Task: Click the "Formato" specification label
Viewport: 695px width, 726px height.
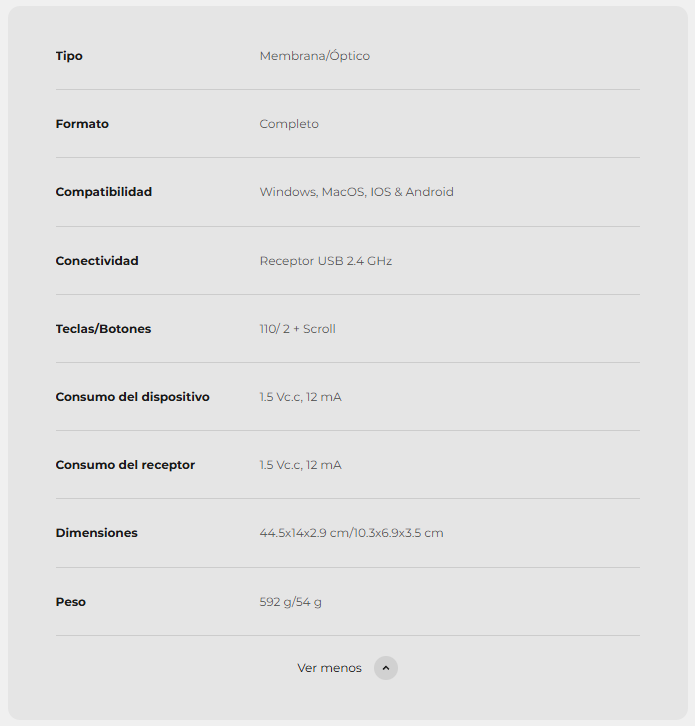Action: [x=82, y=124]
